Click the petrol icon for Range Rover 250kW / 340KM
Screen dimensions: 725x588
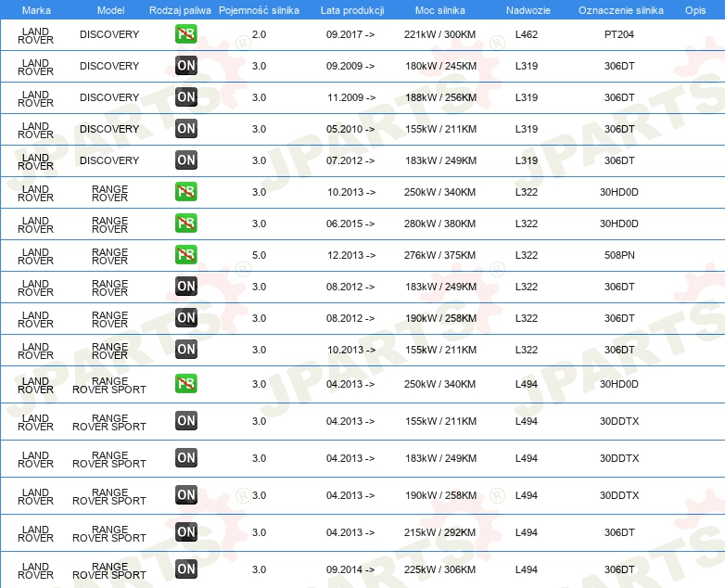[185, 192]
